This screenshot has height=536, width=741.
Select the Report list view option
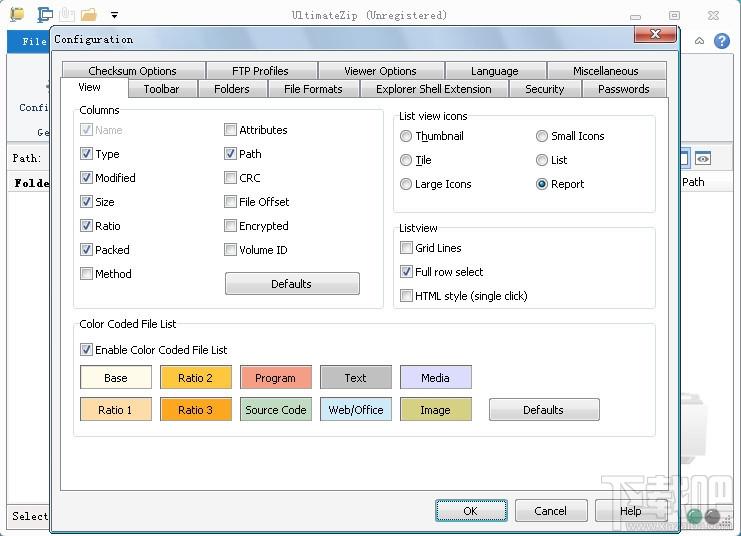[542, 184]
